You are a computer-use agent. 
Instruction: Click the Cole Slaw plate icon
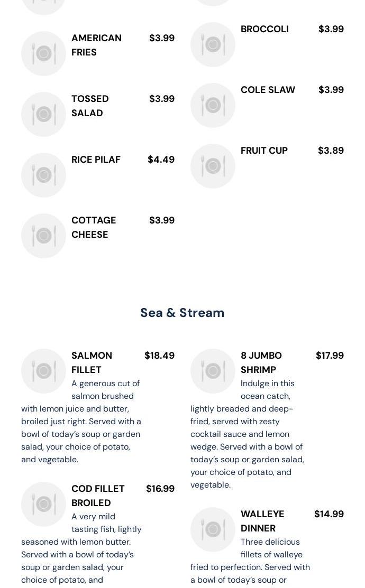[213, 105]
